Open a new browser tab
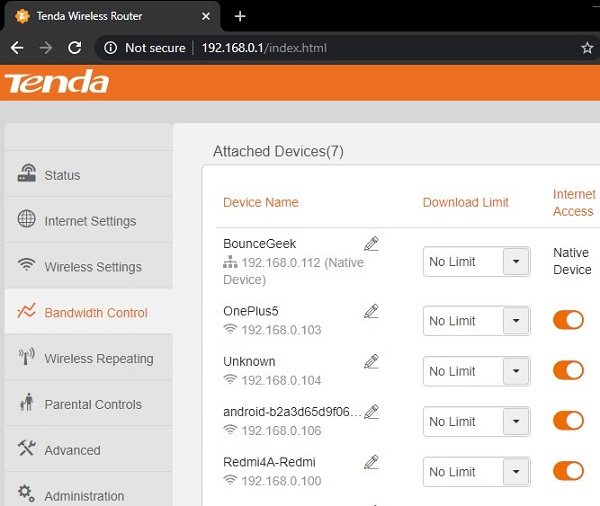This screenshot has width=600, height=506. click(240, 16)
